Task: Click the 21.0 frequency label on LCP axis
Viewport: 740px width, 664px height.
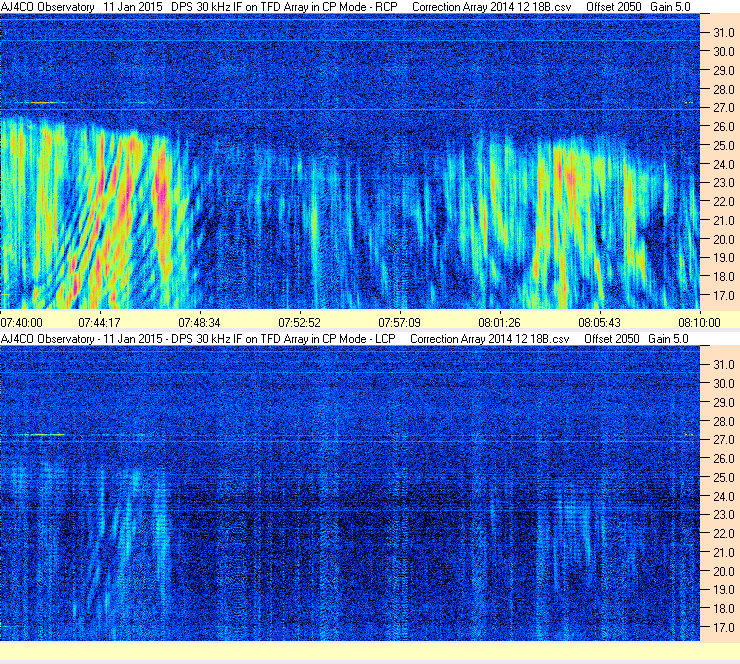Action: (723, 553)
